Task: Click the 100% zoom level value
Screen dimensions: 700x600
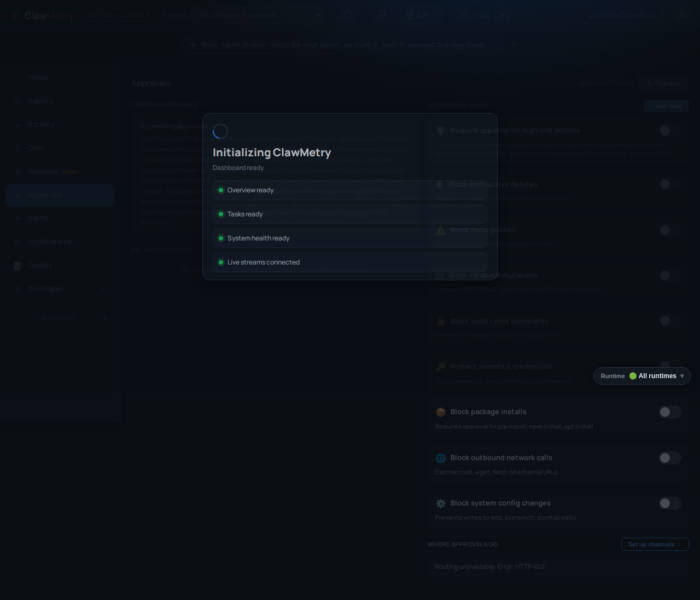Action: tap(483, 15)
